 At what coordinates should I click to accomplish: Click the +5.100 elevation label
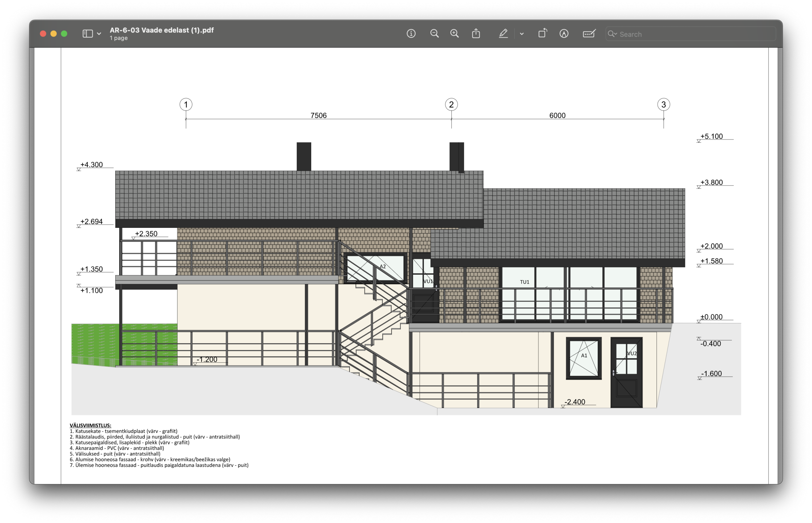pyautogui.click(x=711, y=137)
